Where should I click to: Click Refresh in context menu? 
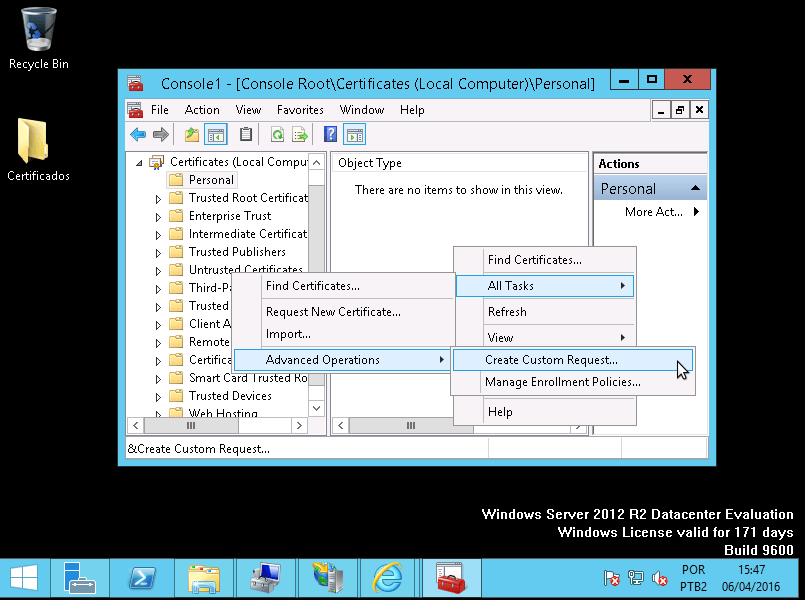click(545, 312)
